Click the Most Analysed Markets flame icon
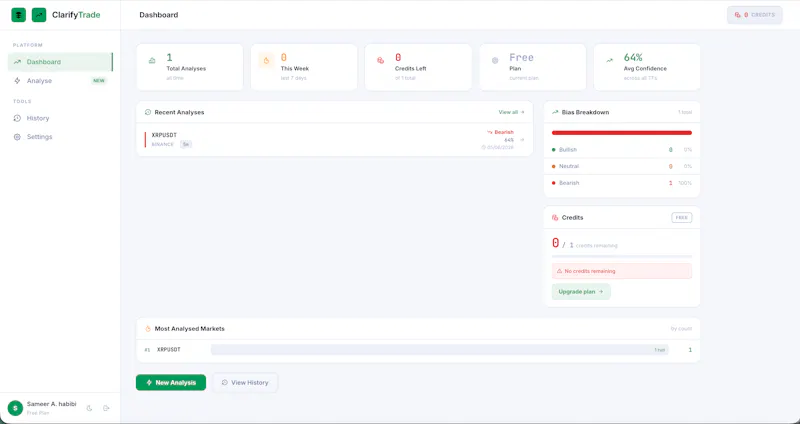The image size is (800, 424). [148, 329]
